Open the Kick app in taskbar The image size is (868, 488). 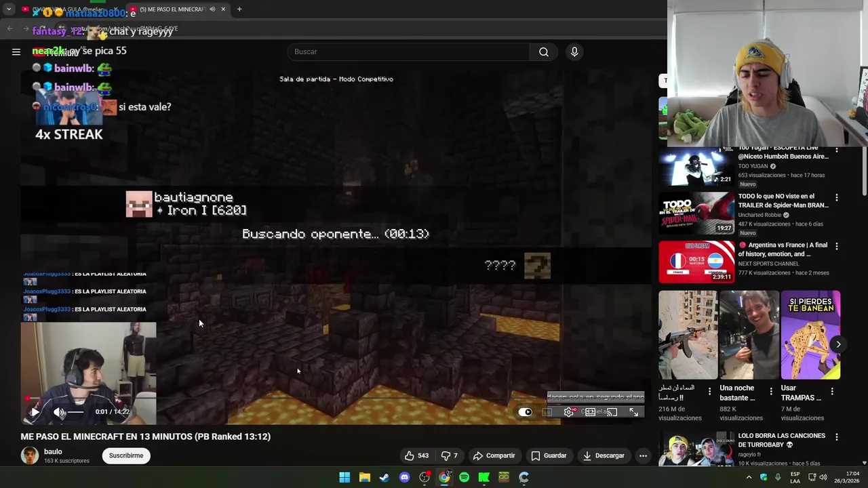[484, 477]
